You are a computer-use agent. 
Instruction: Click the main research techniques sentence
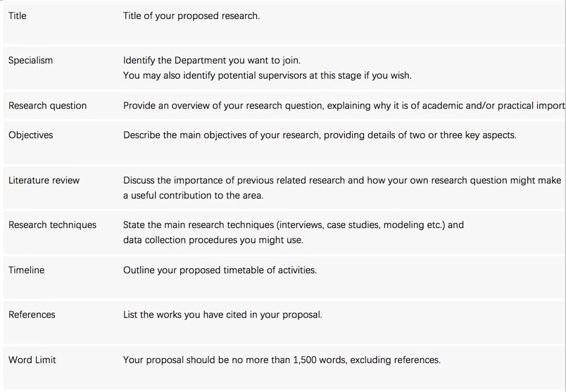294,225
